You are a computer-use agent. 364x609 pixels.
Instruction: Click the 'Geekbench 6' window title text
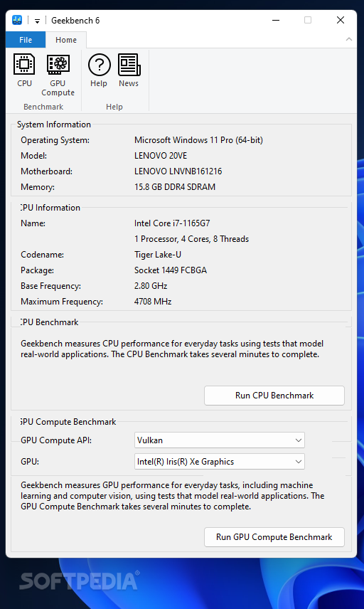pyautogui.click(x=75, y=21)
